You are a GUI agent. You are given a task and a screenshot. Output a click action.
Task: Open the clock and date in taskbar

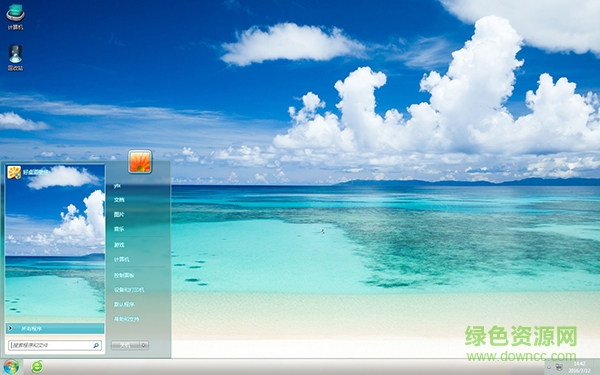pos(579,367)
